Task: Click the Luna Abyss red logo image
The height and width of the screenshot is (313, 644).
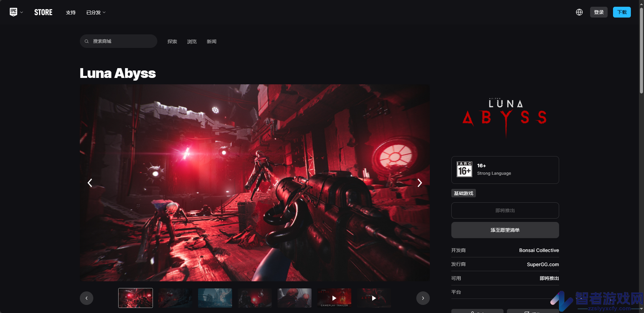Action: pyautogui.click(x=505, y=118)
